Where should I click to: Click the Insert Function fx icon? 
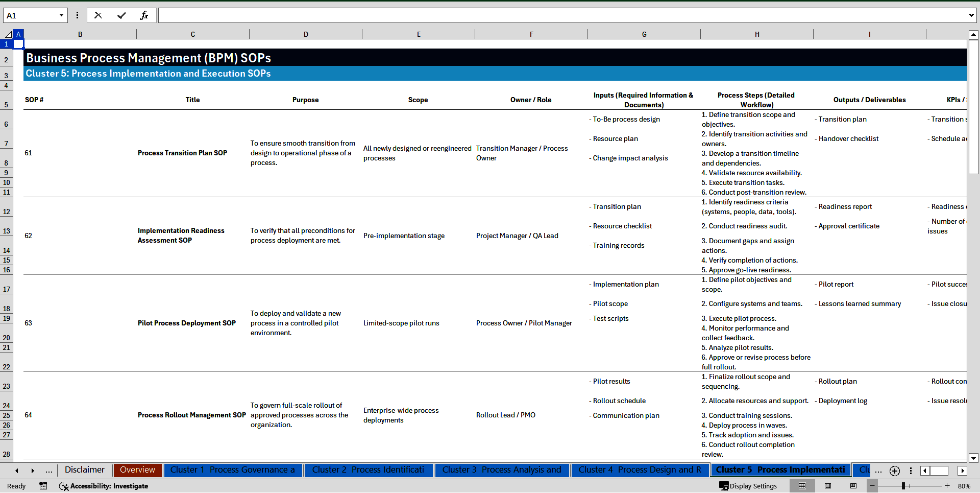tap(144, 15)
